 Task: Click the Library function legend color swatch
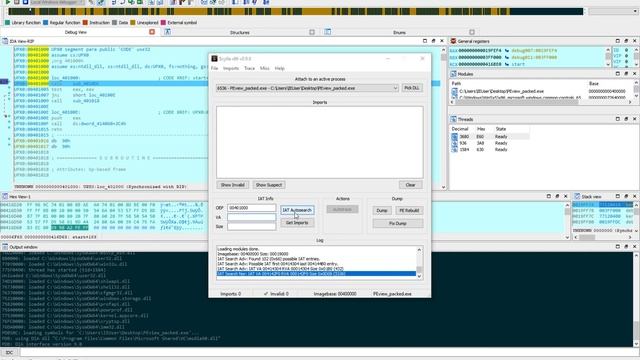tap(7, 22)
